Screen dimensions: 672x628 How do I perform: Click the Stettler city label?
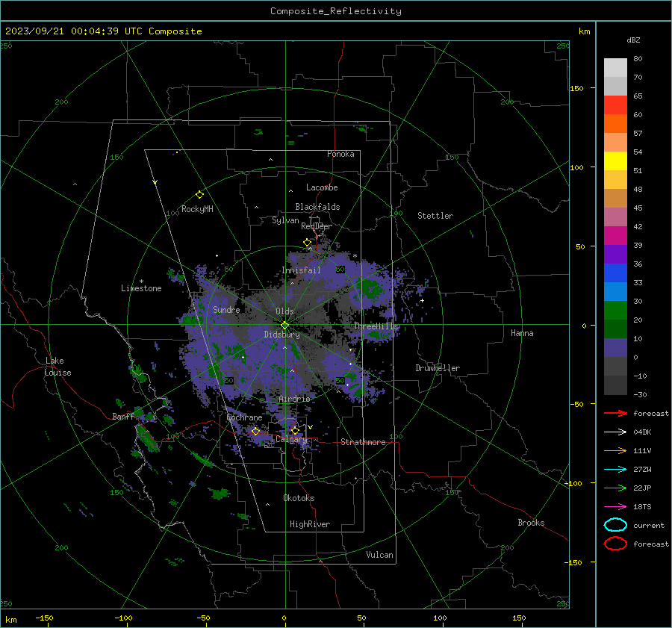tap(435, 216)
